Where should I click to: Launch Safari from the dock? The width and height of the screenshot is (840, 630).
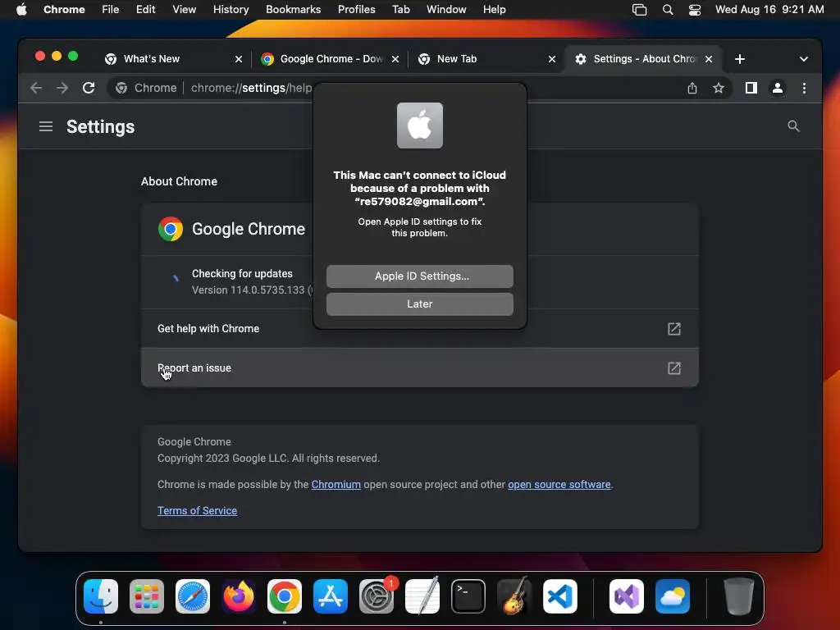pos(193,596)
